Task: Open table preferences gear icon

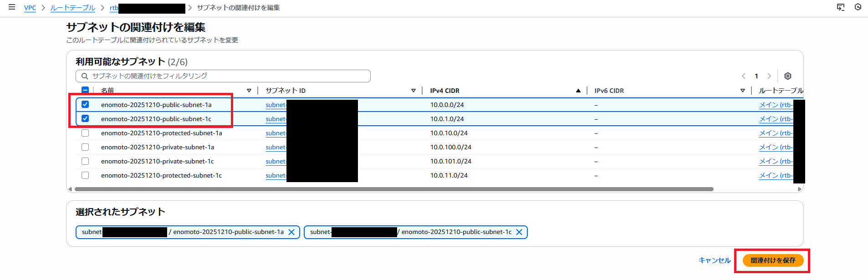Action: click(x=788, y=76)
